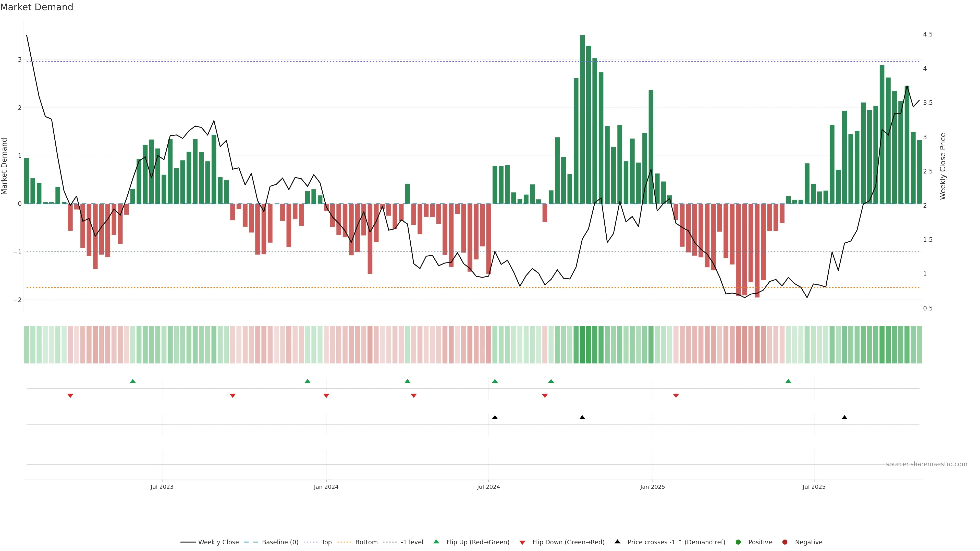
Task: Click the red Flip Down legend triangle
Action: tap(522, 542)
